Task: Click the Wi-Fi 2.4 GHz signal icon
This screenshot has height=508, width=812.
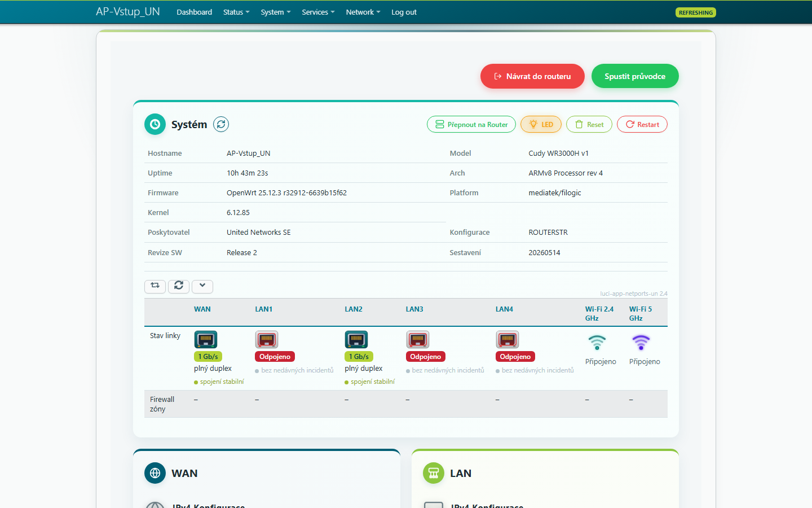Action: coord(597,342)
